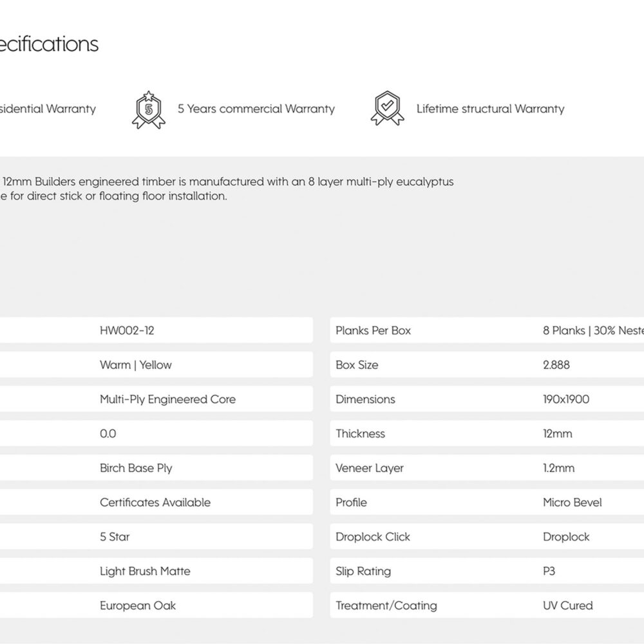Viewport: 644px width, 644px height.
Task: Click the 'UV Cured' value
Action: point(567,605)
